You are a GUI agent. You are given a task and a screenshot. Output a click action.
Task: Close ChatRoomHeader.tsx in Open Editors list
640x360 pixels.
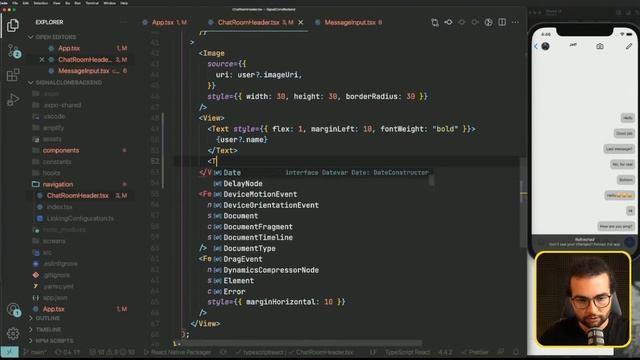(x=42, y=60)
